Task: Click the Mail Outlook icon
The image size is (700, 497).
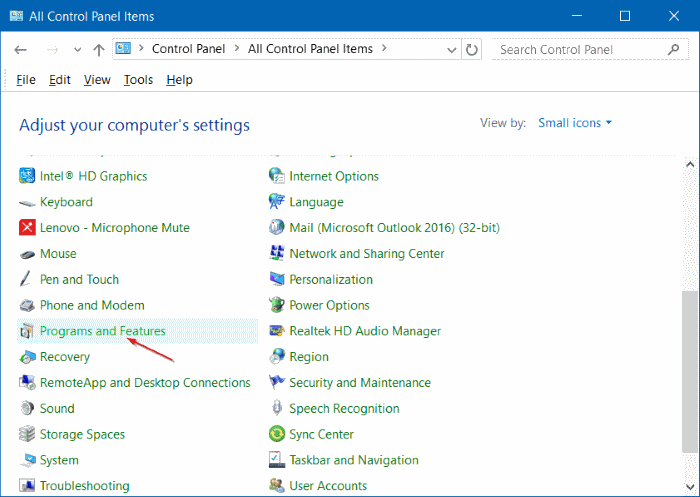Action: click(276, 227)
